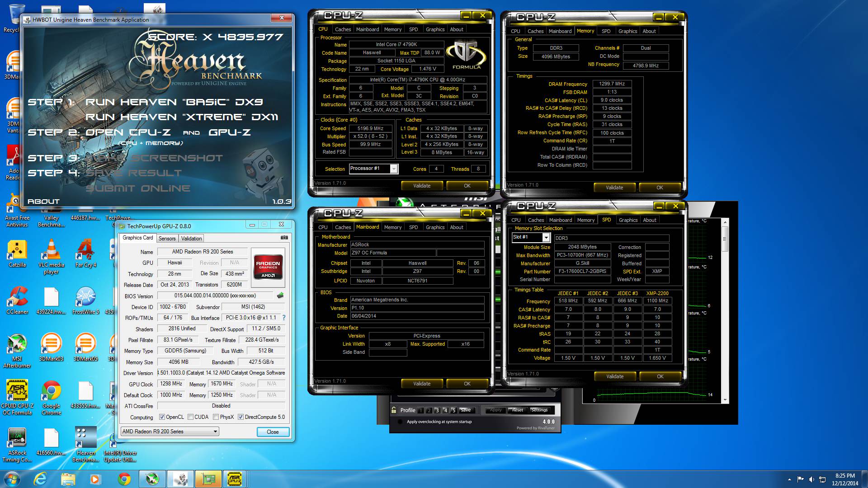868x488 pixels.
Task: Open the CCleaner desktop icon
Action: (x=17, y=300)
